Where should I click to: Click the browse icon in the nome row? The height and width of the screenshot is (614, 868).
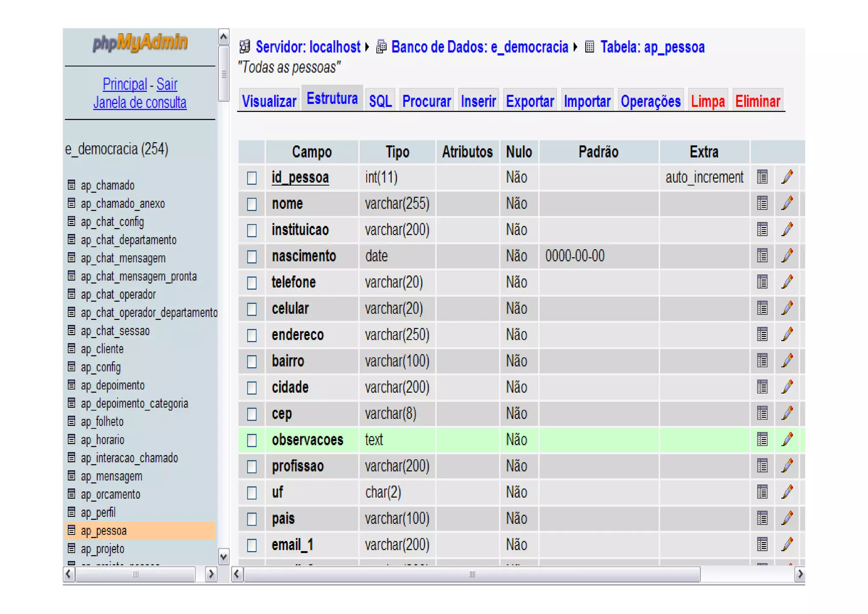(x=762, y=204)
